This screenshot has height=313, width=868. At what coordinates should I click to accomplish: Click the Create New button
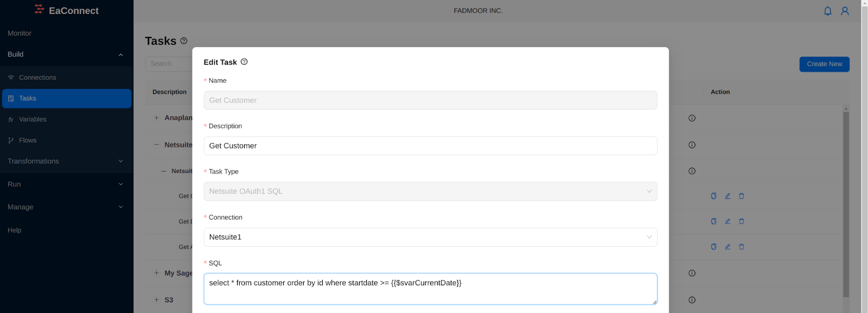824,64
